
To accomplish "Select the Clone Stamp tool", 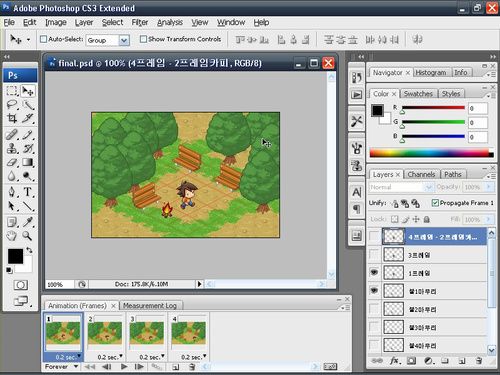I will (12, 148).
